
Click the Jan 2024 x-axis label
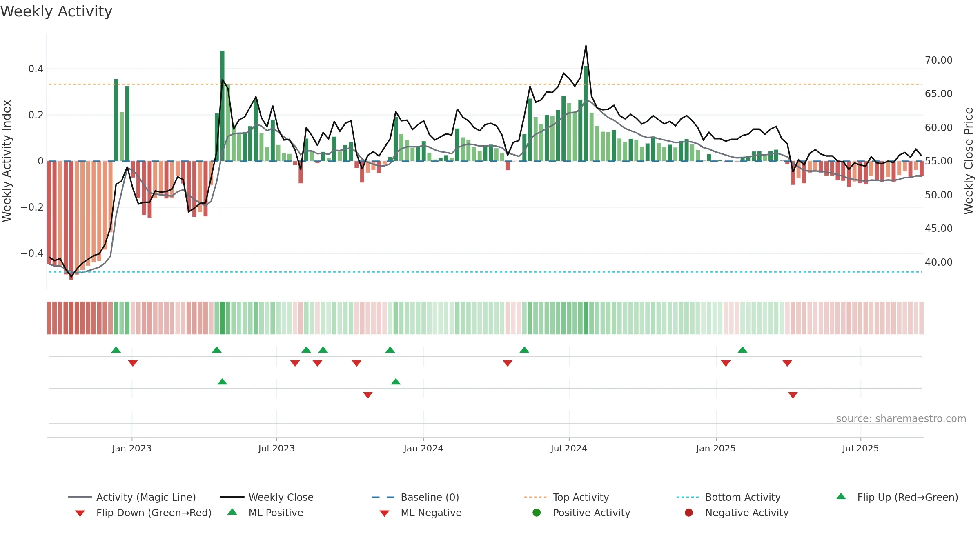click(423, 448)
